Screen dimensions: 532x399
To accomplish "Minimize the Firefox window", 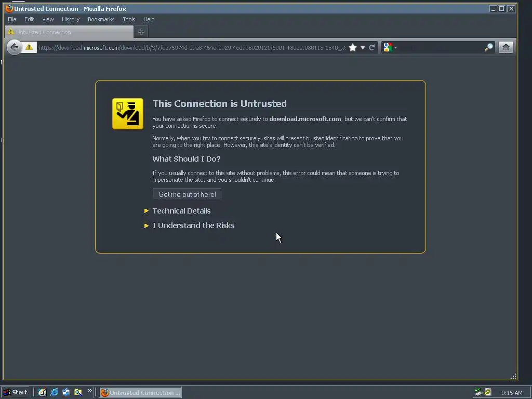I will point(493,9).
